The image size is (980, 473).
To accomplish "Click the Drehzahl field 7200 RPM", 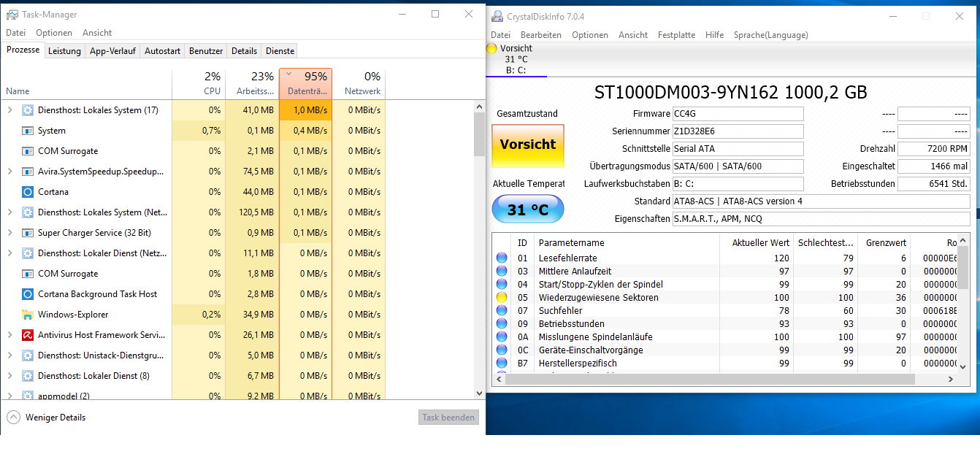I will click(x=933, y=149).
